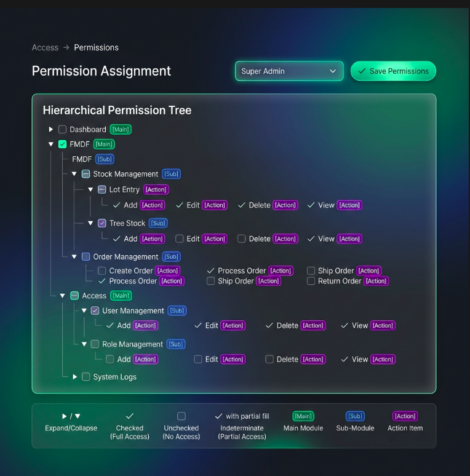Collapse the Tree Stock node
The image size is (470, 476).
(x=90, y=223)
